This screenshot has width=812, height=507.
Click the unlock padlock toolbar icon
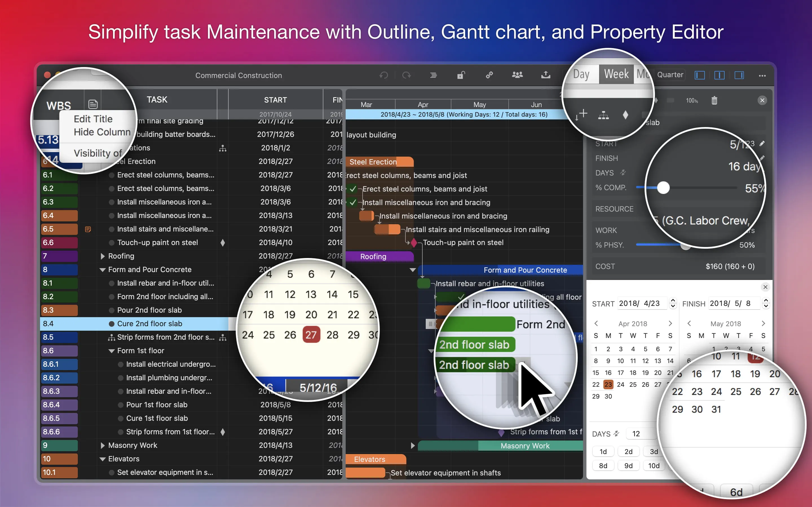461,75
